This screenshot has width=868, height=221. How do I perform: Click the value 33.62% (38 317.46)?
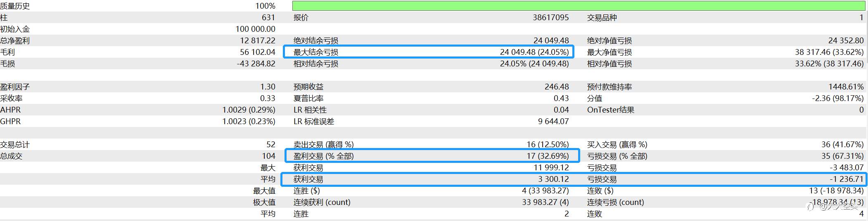coord(829,63)
